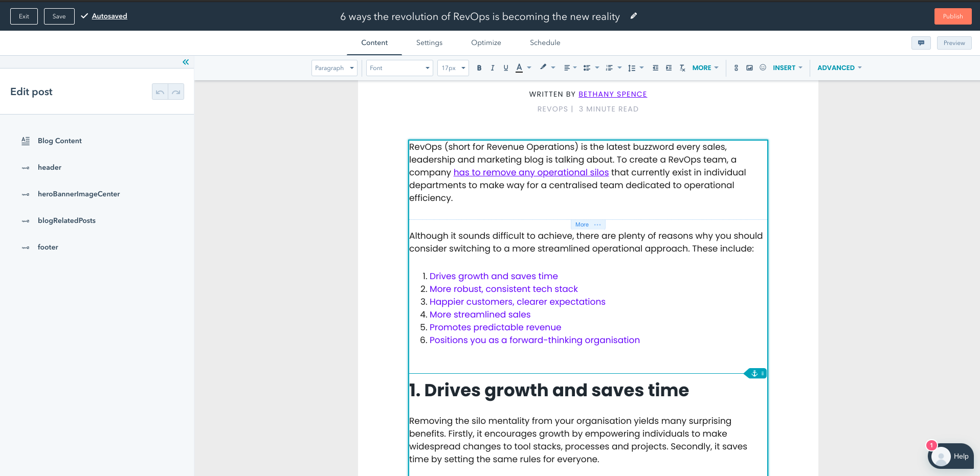
Task: Toggle bold formatting
Action: (x=479, y=68)
